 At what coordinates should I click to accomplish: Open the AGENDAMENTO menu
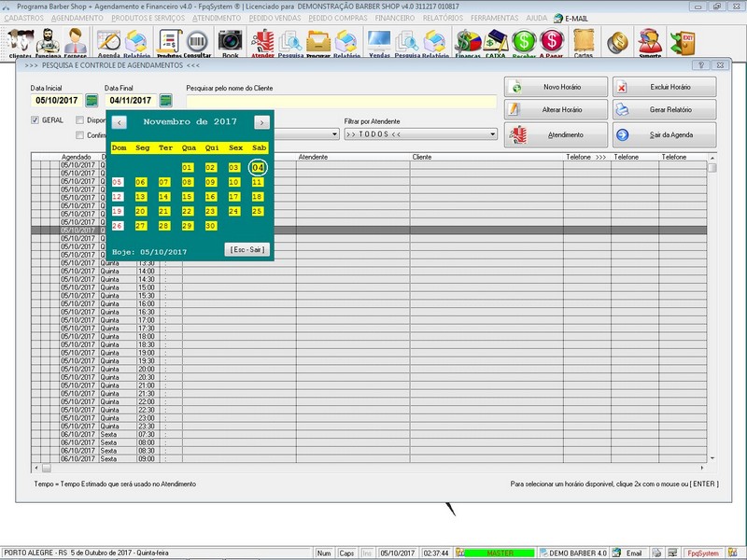pos(78,18)
